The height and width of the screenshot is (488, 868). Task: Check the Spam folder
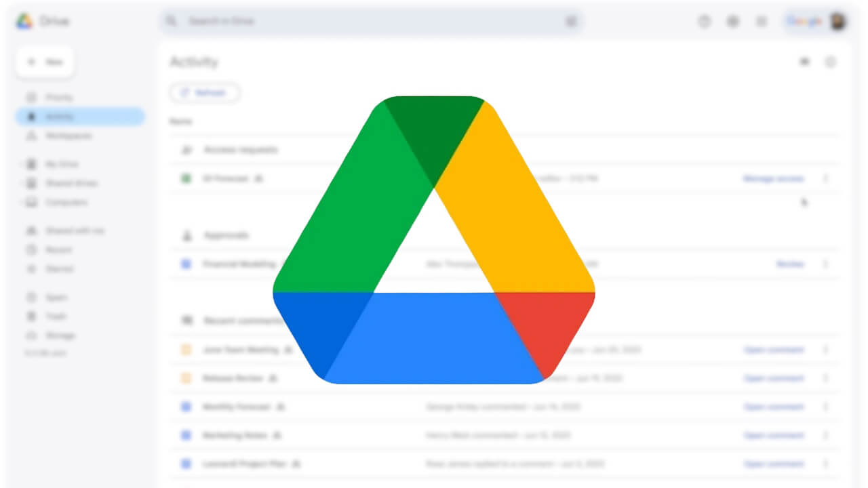[57, 297]
